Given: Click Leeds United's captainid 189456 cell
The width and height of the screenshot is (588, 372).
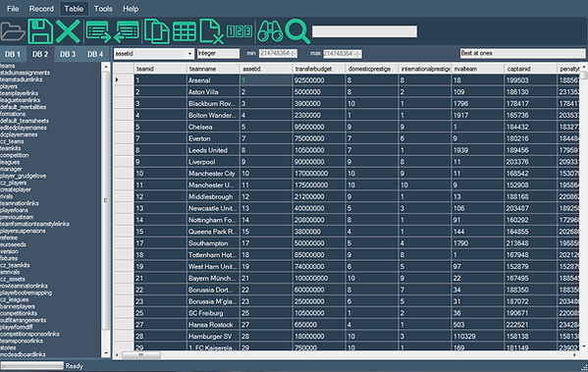Looking at the screenshot, I should click(530, 150).
